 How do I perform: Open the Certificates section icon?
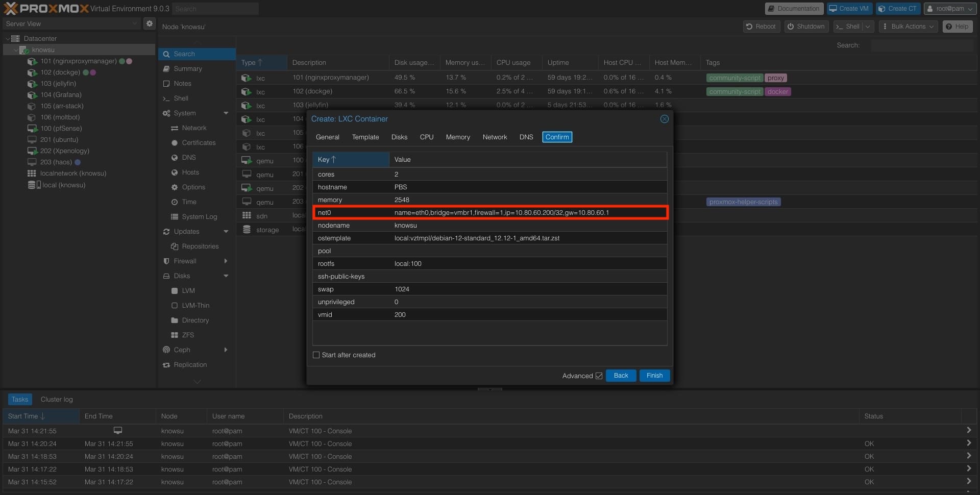coord(175,143)
